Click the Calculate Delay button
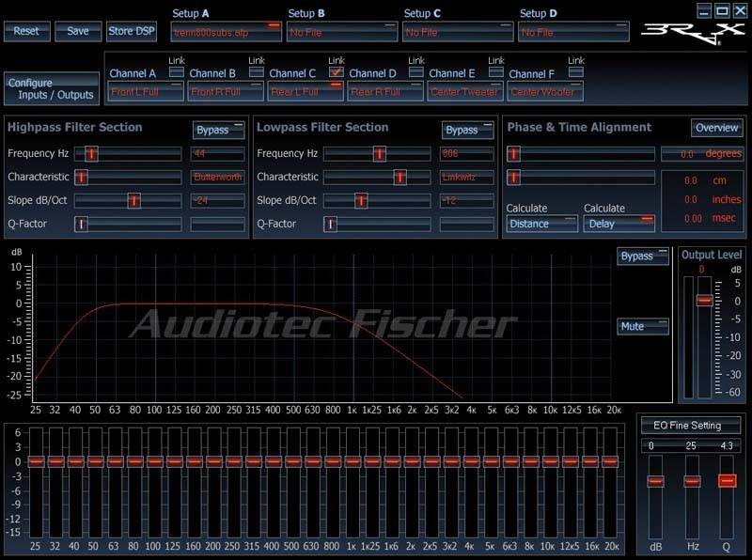This screenshot has height=560, width=752. (x=619, y=224)
